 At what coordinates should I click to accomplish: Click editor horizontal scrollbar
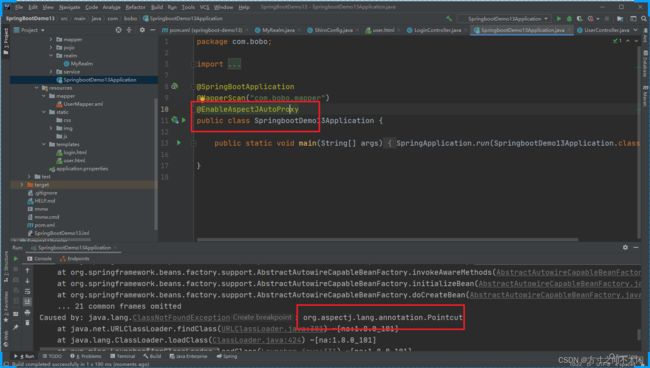click(x=387, y=239)
